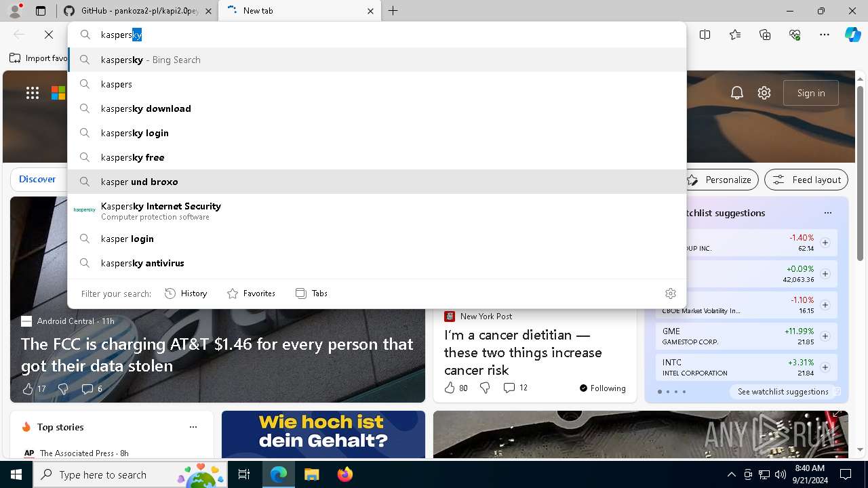Image resolution: width=868 pixels, height=488 pixels.
Task: Open Settings and more ellipsis menu
Action: 825,35
